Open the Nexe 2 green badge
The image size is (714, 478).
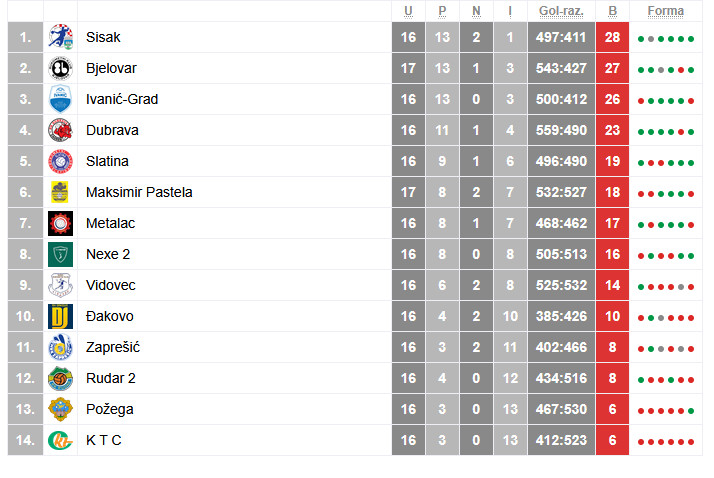point(60,254)
